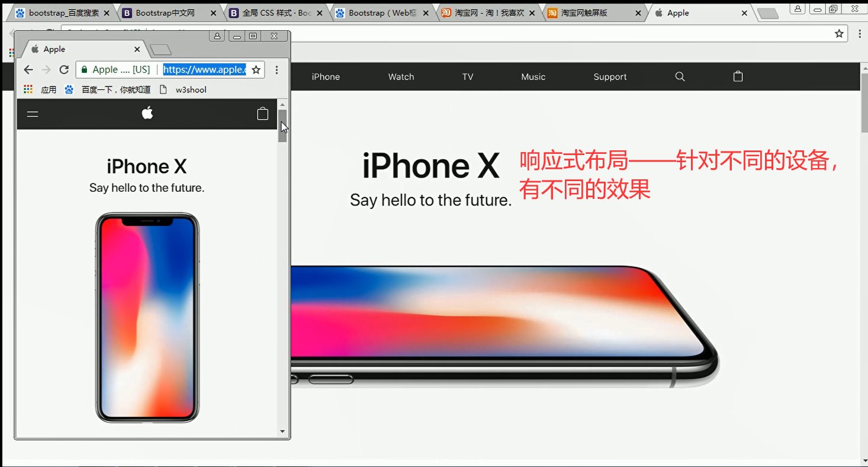Click search icon in Apple nav bar
Image resolution: width=868 pixels, height=467 pixels.
[x=680, y=76]
